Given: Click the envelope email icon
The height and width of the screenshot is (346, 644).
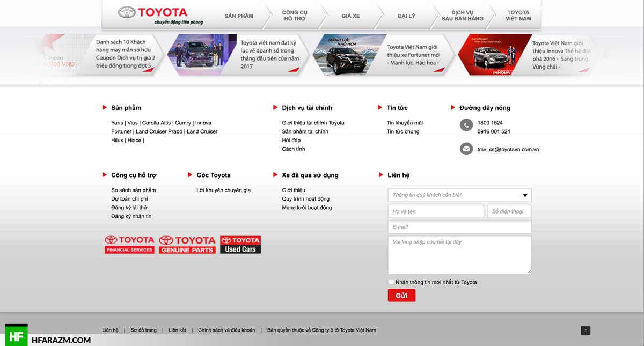Looking at the screenshot, I should 466,149.
